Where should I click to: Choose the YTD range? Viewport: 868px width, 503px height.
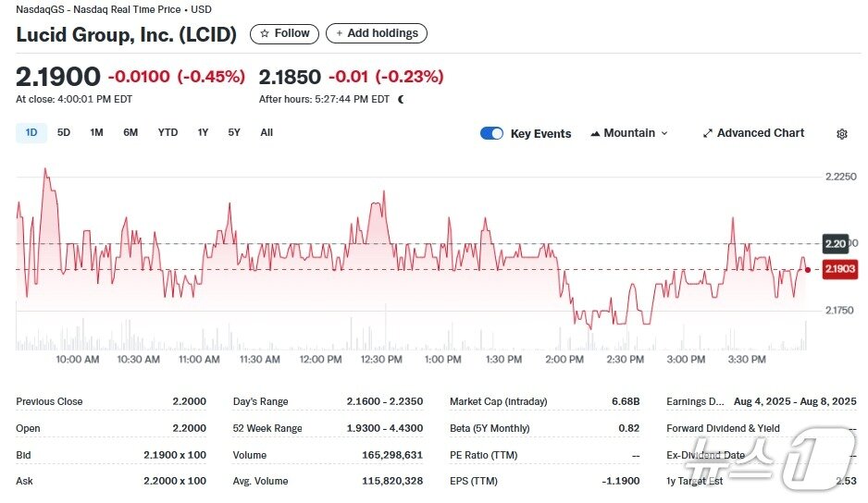167,132
